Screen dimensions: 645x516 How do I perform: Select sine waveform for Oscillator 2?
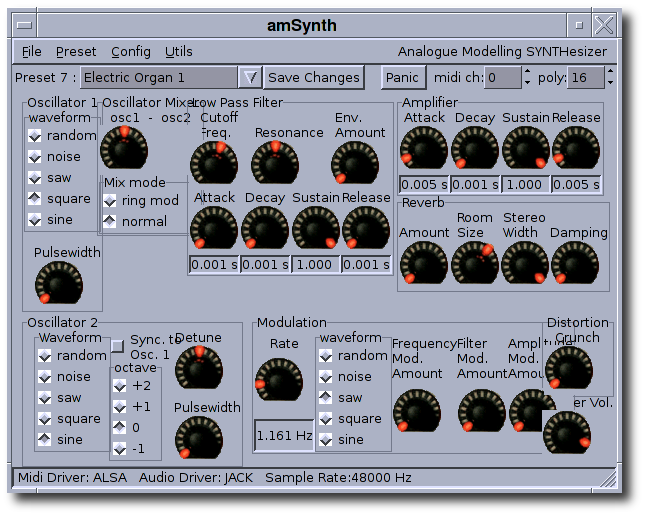click(60, 439)
